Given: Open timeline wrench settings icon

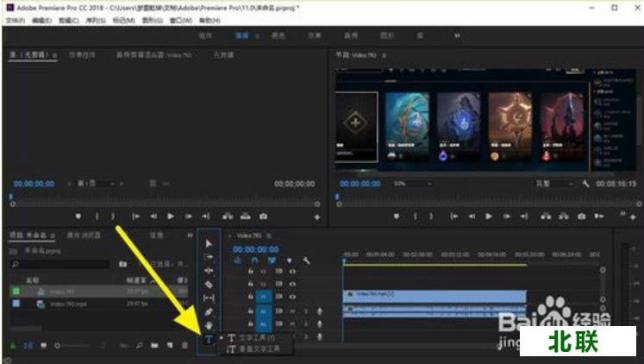Looking at the screenshot, I should 305,260.
